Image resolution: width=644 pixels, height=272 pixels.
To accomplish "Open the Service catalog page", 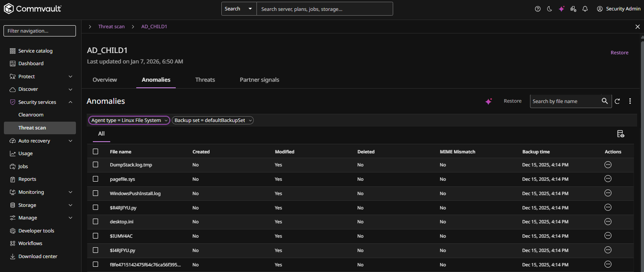I will [35, 51].
